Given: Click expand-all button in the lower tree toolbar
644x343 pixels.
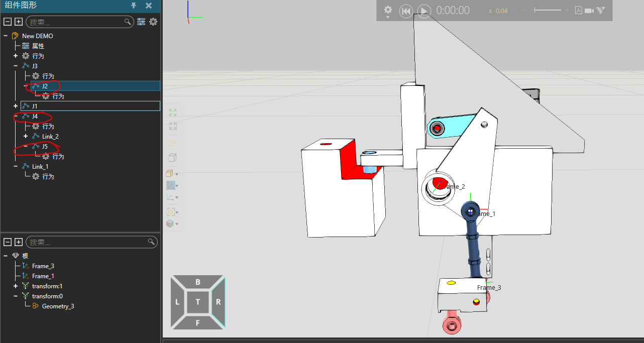Looking at the screenshot, I should click(x=19, y=242).
